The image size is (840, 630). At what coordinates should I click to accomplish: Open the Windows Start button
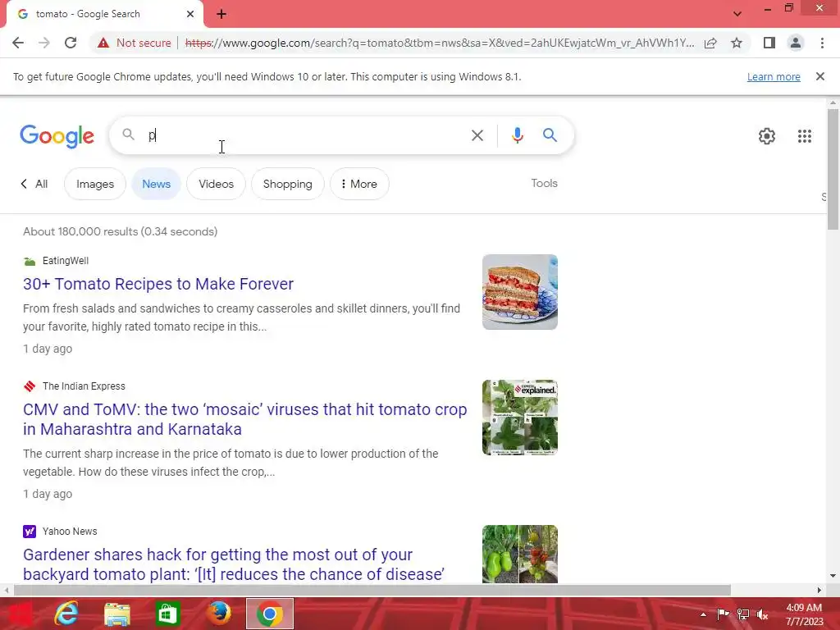point(21,614)
